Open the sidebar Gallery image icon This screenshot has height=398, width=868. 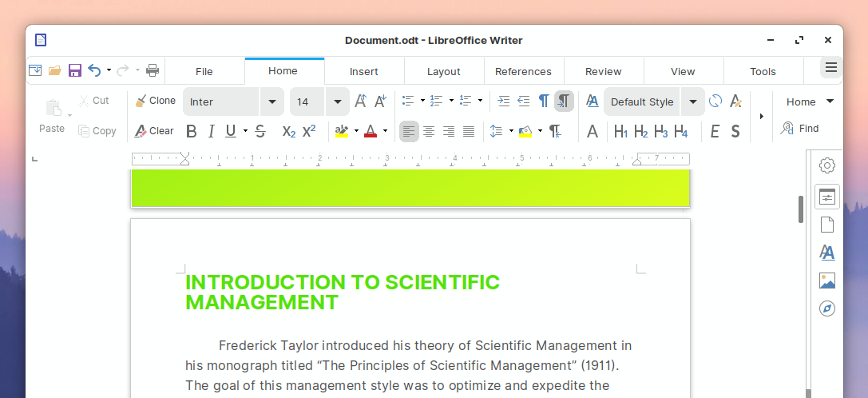click(827, 281)
